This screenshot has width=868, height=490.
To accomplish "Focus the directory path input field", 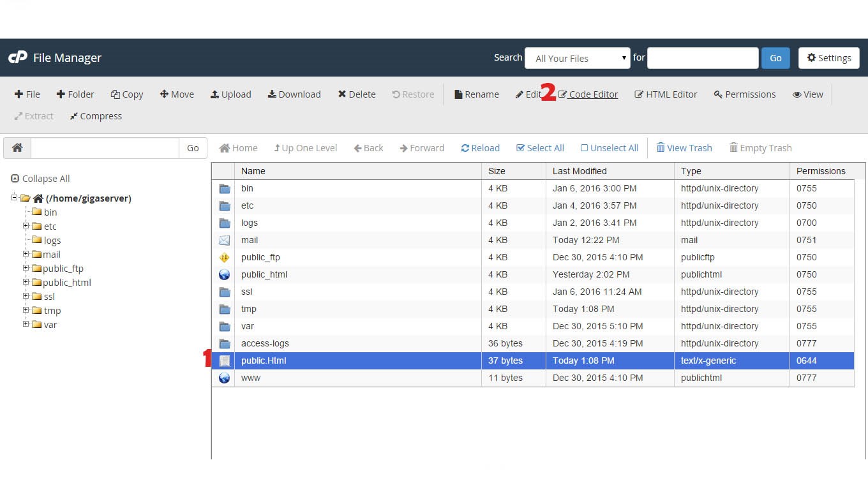I will (105, 148).
